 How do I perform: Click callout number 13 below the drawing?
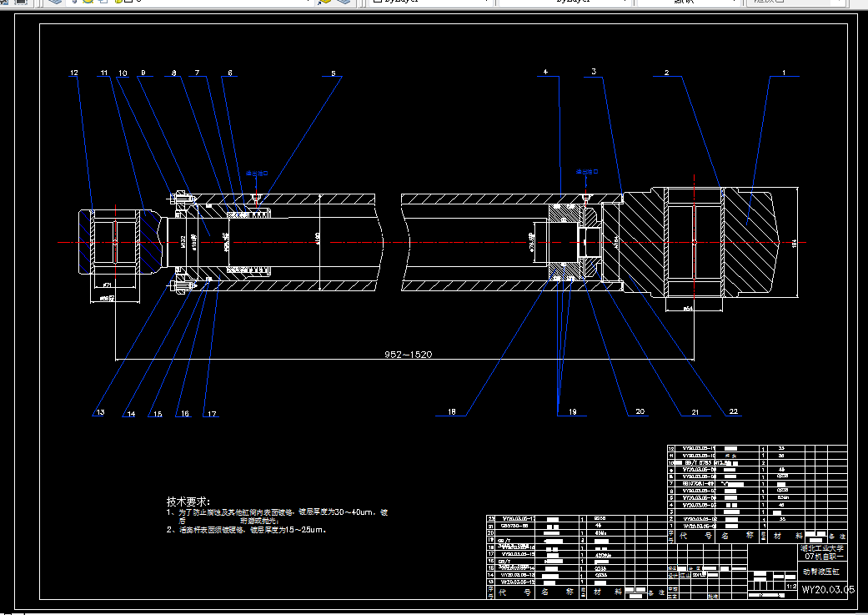click(x=100, y=412)
